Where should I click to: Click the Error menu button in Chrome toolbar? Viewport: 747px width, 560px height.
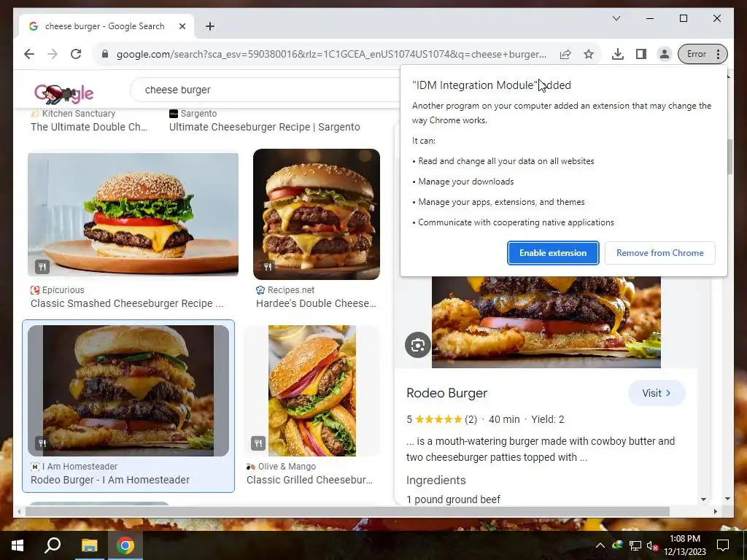tap(703, 54)
